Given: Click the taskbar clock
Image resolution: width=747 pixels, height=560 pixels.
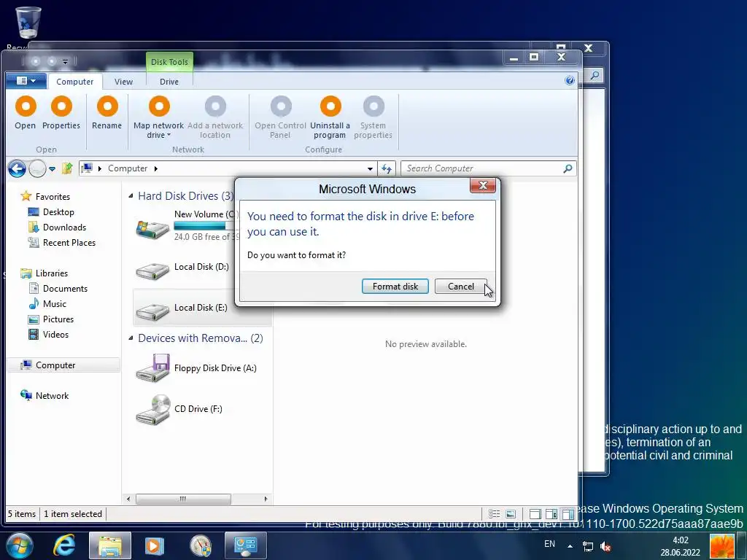Looking at the screenshot, I should coord(681,546).
